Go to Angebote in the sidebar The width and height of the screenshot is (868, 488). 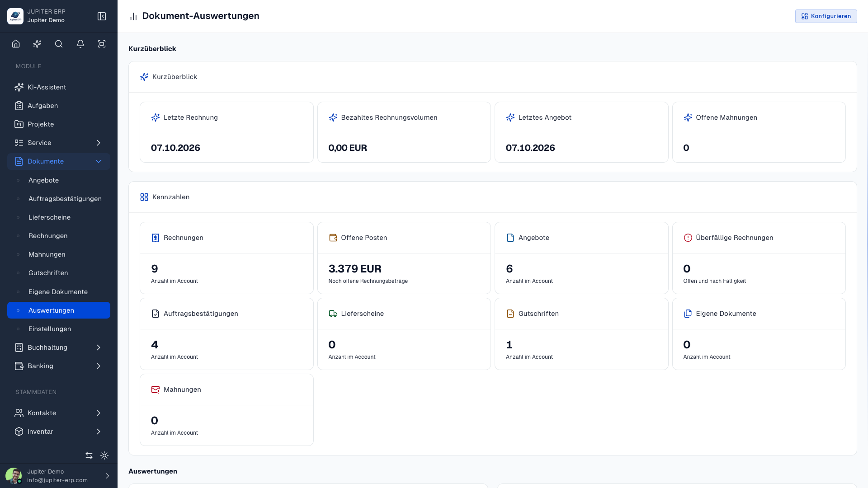pyautogui.click(x=59, y=180)
